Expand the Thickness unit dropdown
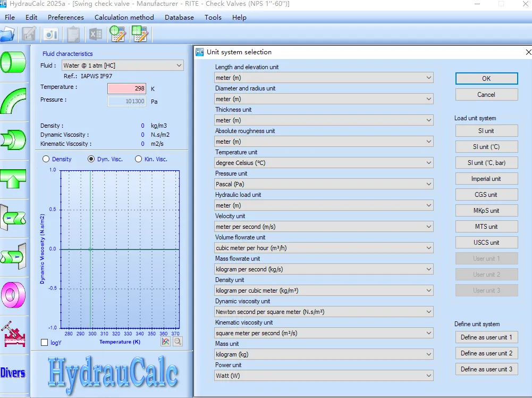Image resolution: width=532 pixels, height=398 pixels. [324, 120]
